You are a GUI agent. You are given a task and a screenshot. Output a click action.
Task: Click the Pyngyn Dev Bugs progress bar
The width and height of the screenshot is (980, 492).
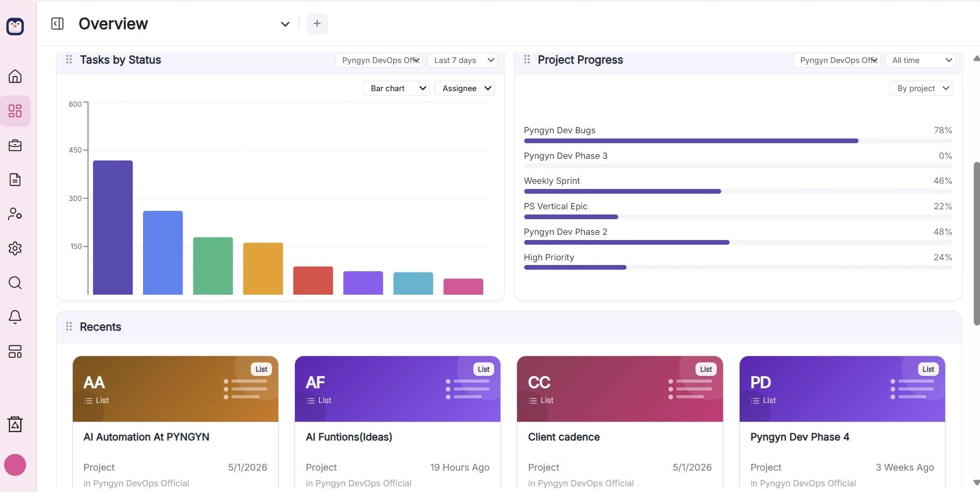[x=738, y=141]
